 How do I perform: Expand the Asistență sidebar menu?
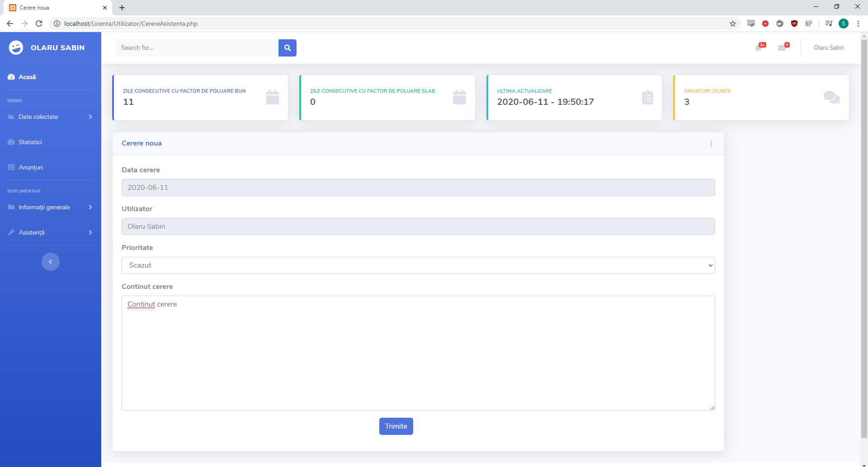click(50, 232)
